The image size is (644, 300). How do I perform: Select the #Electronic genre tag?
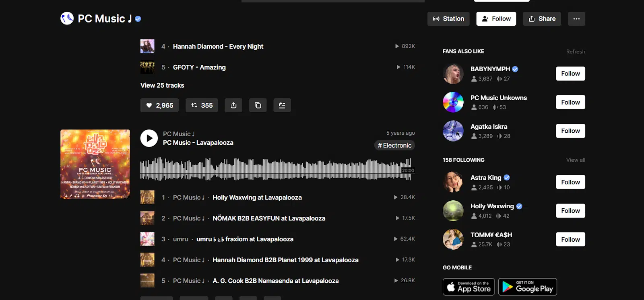pyautogui.click(x=394, y=146)
